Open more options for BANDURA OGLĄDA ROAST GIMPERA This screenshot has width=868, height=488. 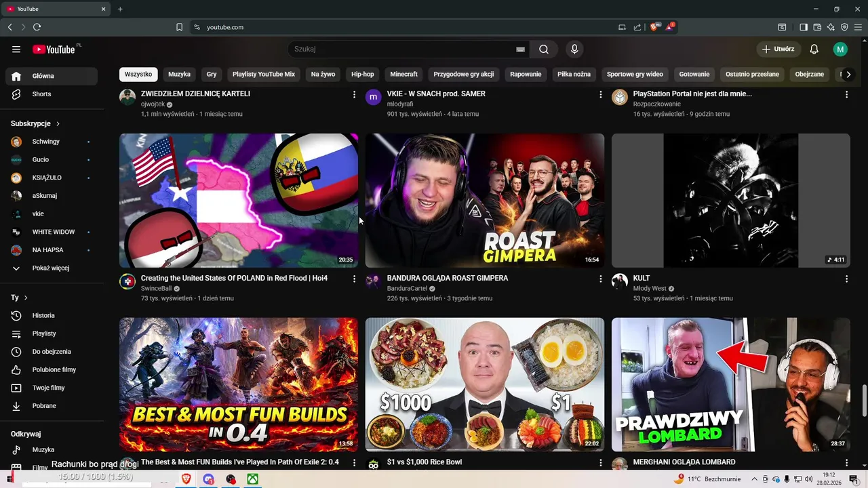[x=600, y=279]
